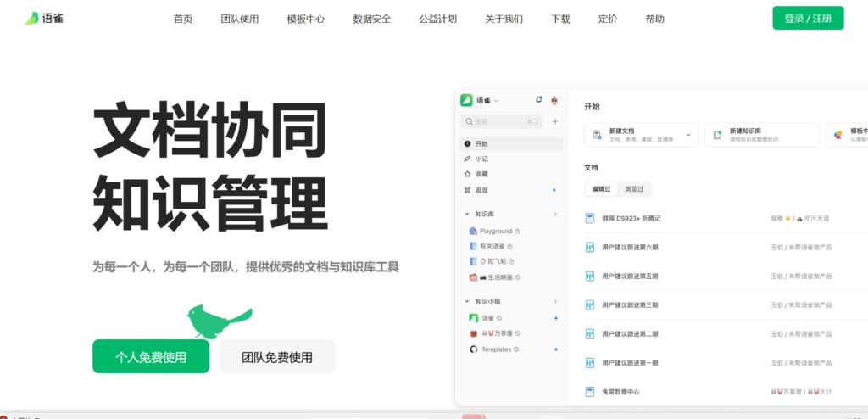
Task: Click the 登录 / 注册 button
Action: click(x=807, y=19)
